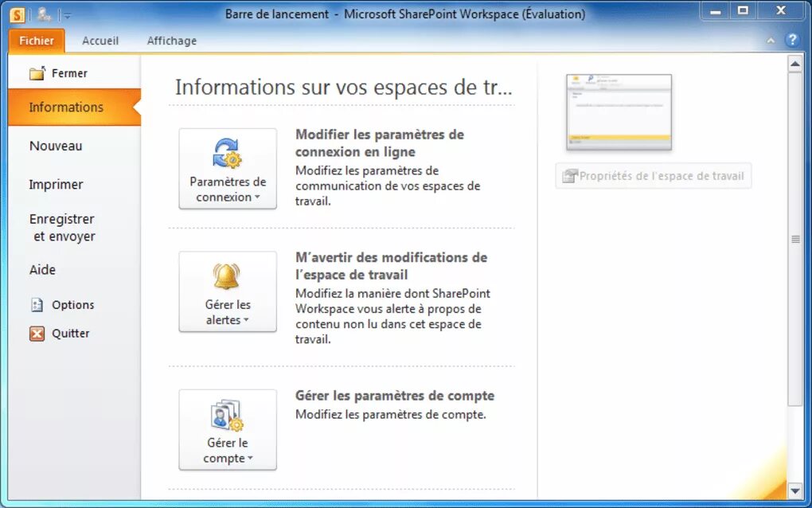The width and height of the screenshot is (812, 508).
Task: Click the Options text label
Action: (73, 305)
